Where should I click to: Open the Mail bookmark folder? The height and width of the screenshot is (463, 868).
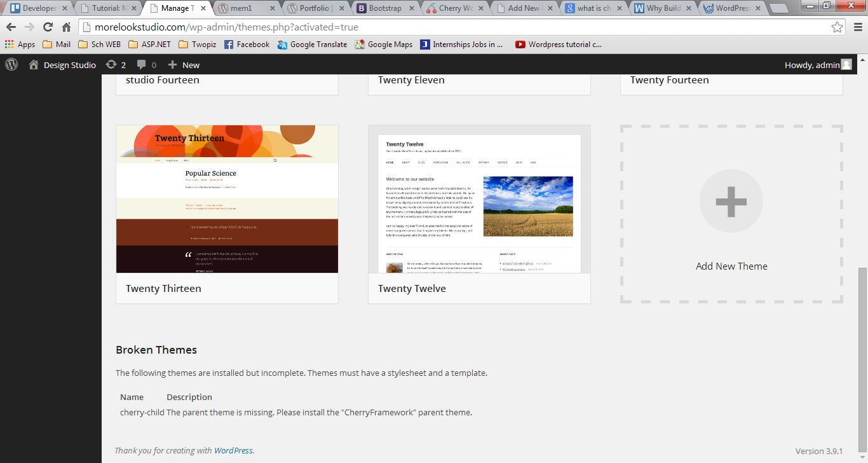point(57,45)
